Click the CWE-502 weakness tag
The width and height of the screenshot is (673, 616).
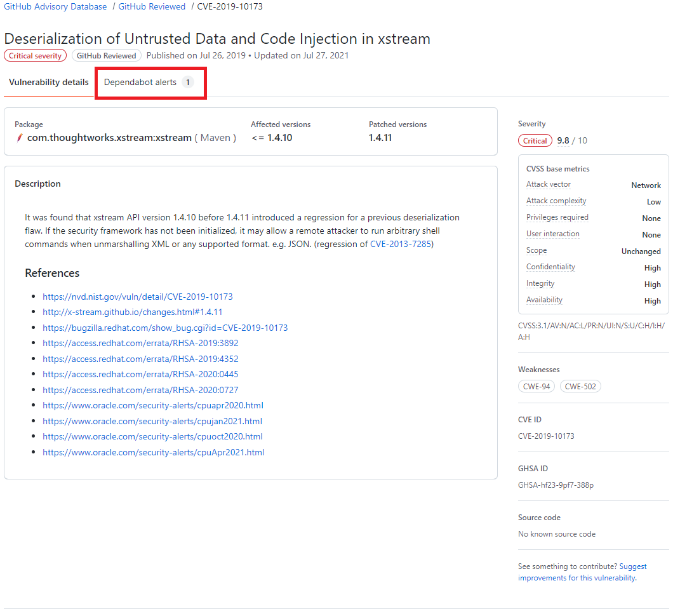pos(580,386)
